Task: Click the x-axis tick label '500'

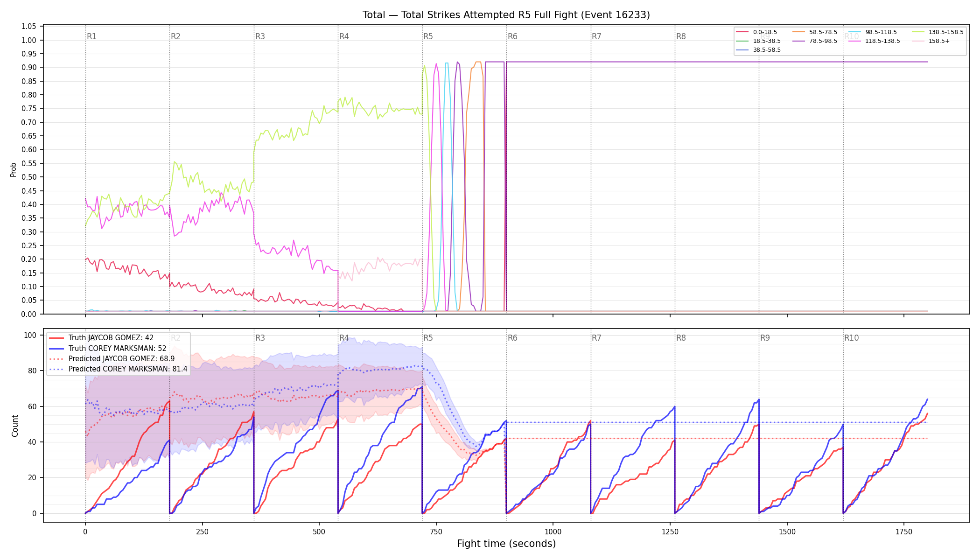Action: 319,532
